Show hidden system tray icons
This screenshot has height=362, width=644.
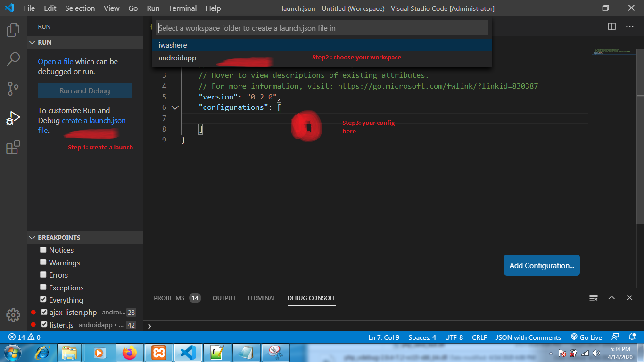[x=551, y=353]
